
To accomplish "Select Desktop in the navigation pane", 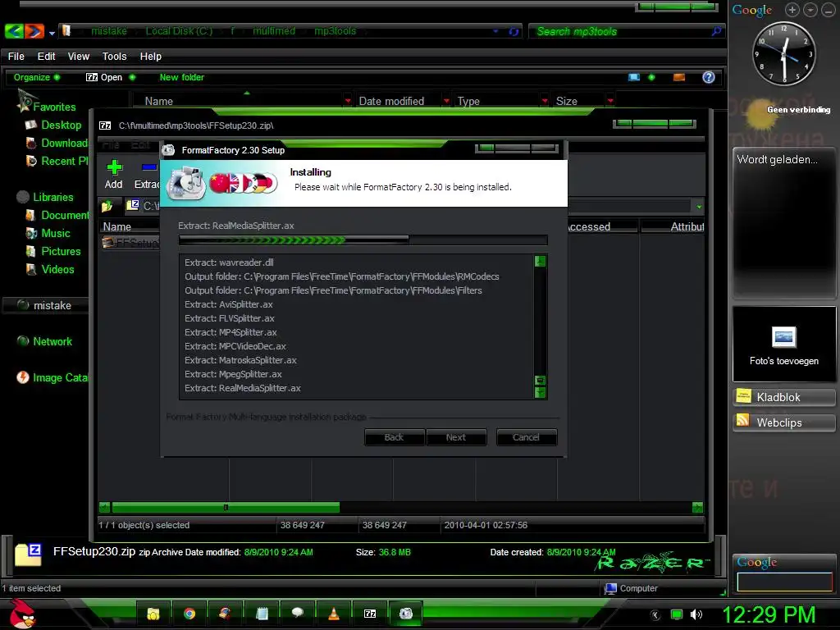I will tap(61, 125).
